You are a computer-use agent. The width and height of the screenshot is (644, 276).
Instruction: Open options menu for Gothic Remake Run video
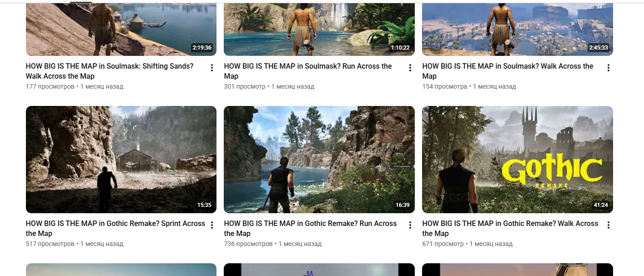tap(410, 225)
